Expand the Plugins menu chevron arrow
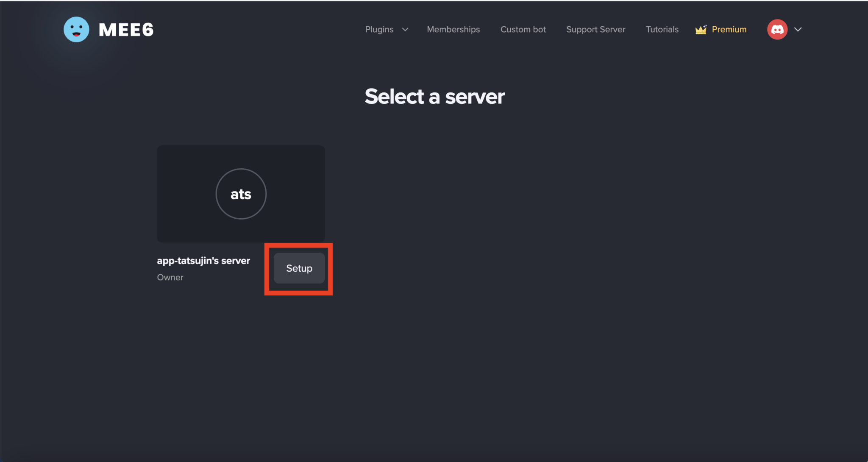This screenshot has width=868, height=462. pyautogui.click(x=405, y=30)
